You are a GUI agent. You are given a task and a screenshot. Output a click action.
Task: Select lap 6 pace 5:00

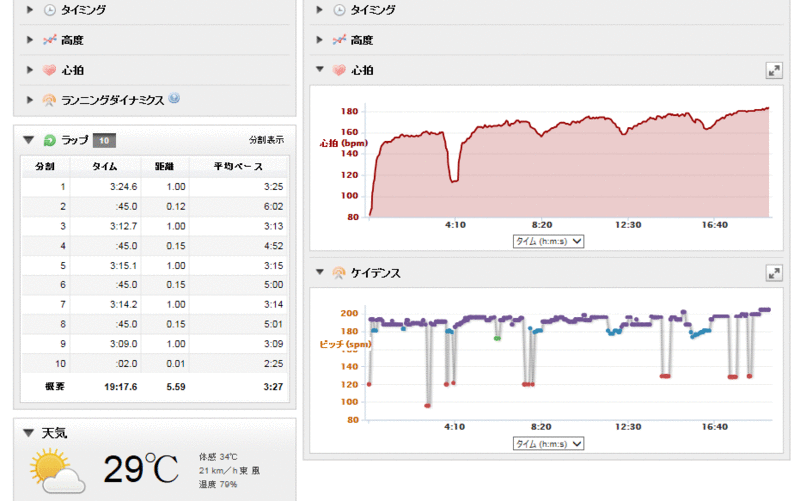tap(273, 285)
